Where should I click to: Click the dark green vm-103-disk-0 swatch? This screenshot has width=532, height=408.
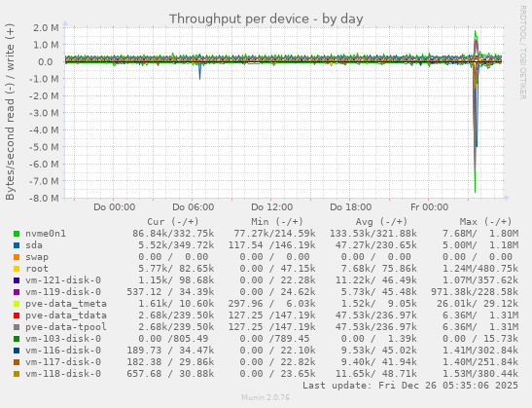coord(17,339)
